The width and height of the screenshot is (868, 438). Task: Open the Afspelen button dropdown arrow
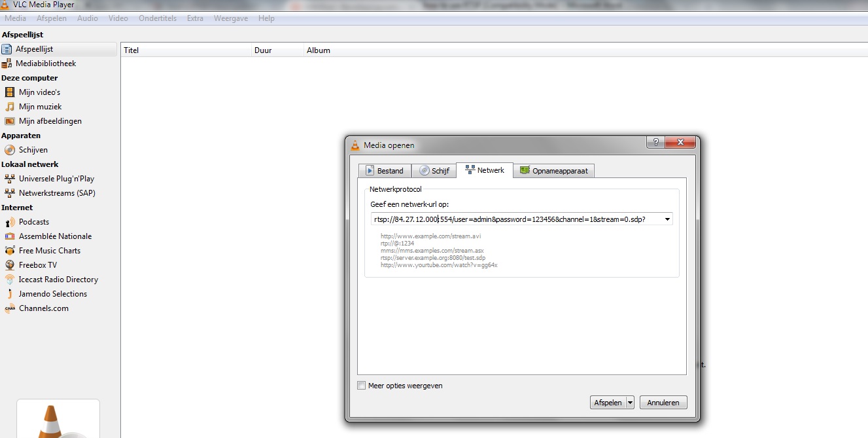coord(630,403)
